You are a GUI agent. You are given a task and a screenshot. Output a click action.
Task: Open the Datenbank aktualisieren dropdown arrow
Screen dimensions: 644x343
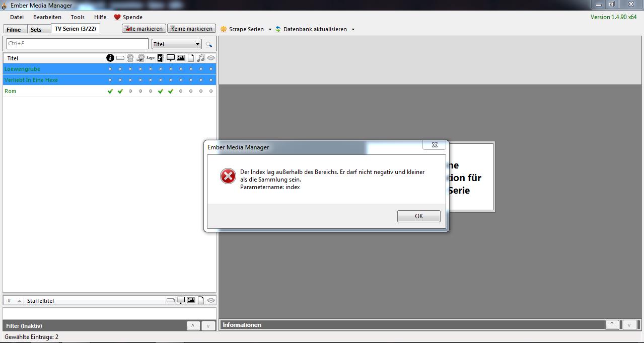(353, 29)
